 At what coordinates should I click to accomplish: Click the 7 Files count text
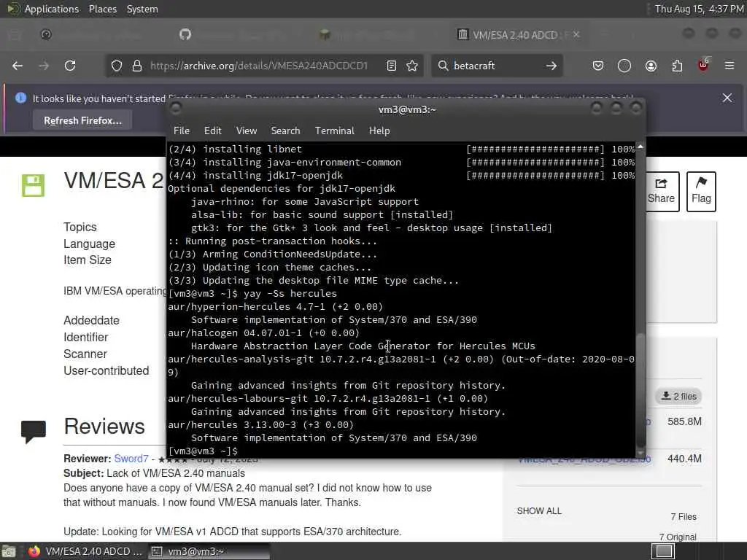tap(683, 517)
